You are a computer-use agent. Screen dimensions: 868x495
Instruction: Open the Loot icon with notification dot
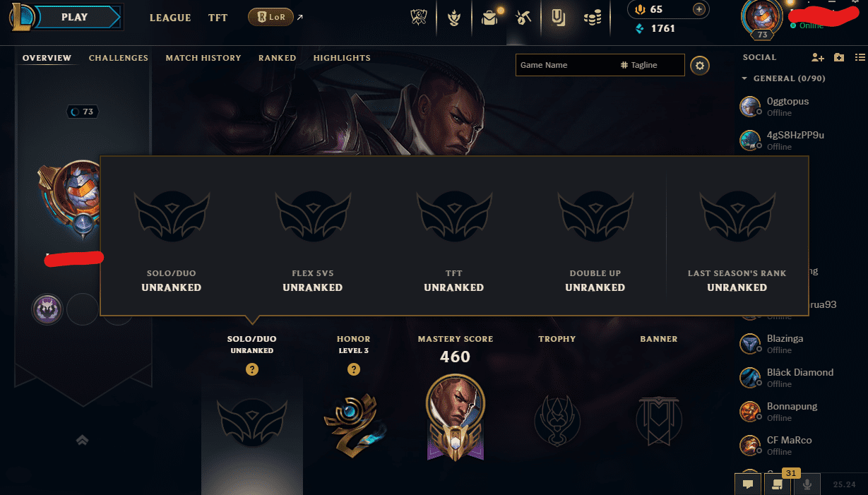(x=490, y=18)
